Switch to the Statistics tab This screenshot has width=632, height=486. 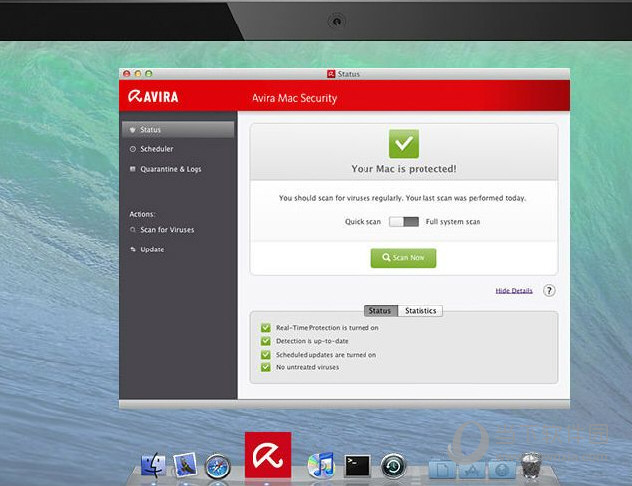pos(420,311)
